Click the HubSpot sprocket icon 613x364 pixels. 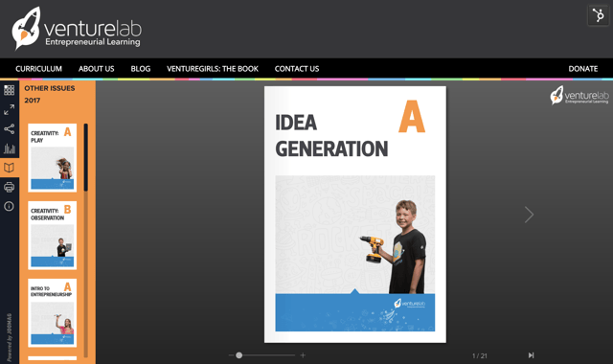click(x=598, y=15)
